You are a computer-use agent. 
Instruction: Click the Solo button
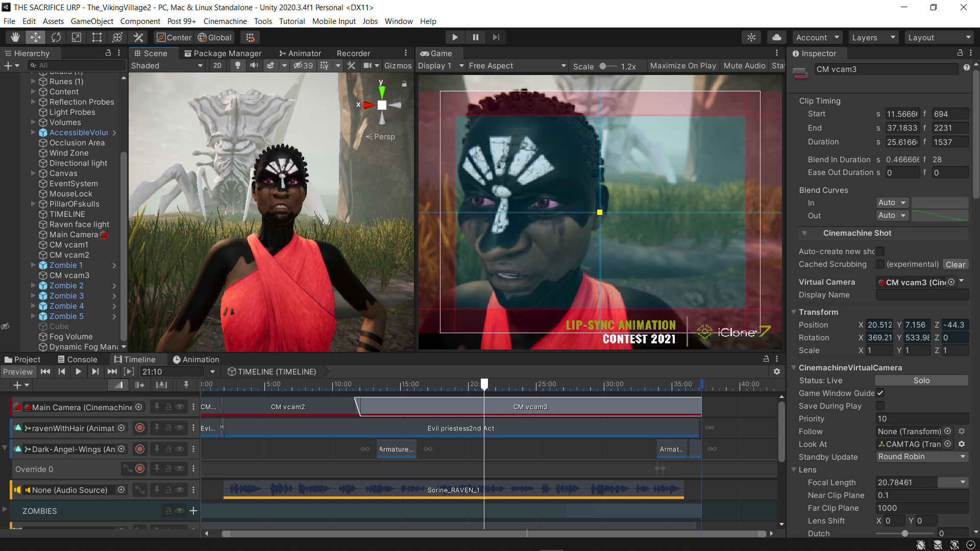tap(921, 380)
